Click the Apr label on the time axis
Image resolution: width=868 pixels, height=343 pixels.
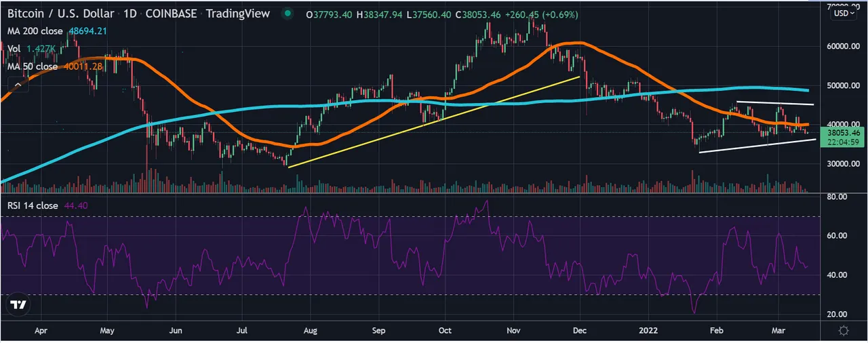point(41,331)
